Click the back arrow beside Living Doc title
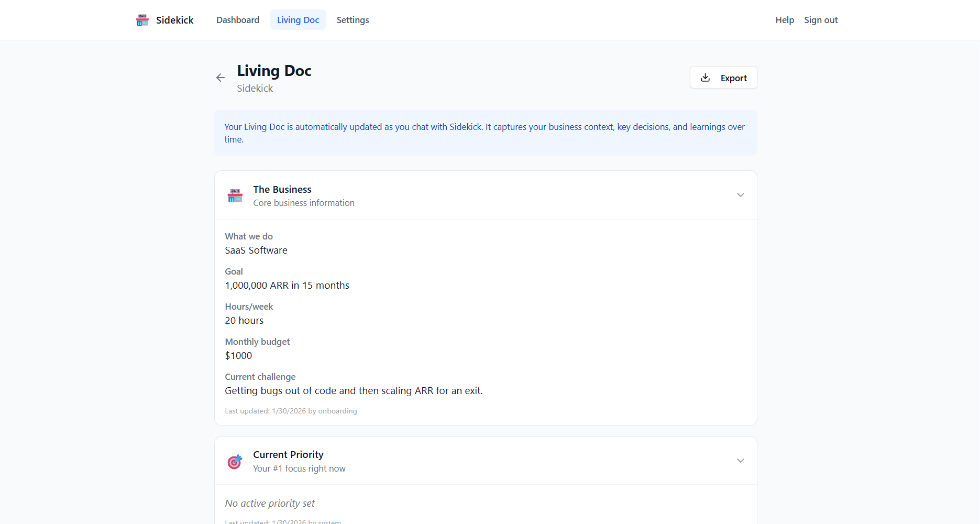The width and height of the screenshot is (980, 524). click(x=221, y=77)
